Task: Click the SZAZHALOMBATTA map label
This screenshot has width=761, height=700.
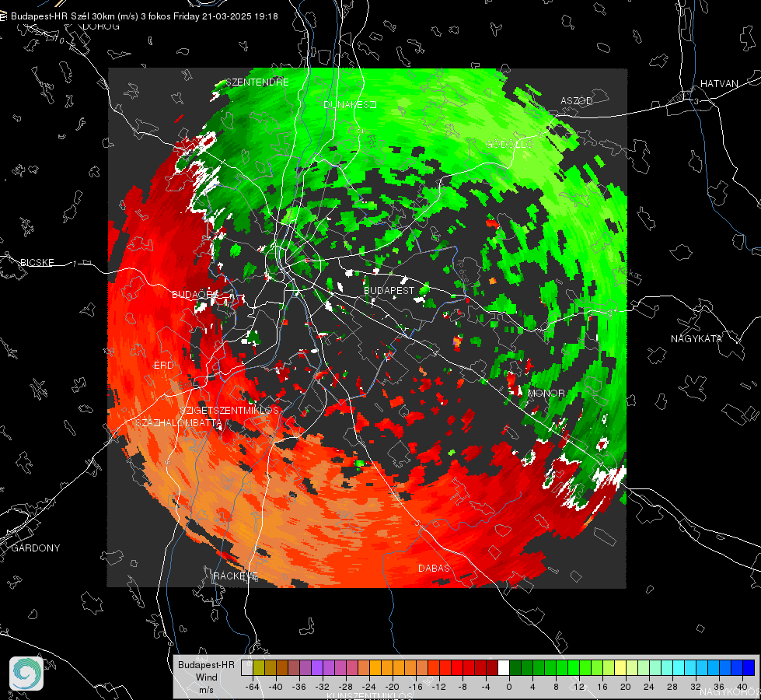Action: (179, 422)
